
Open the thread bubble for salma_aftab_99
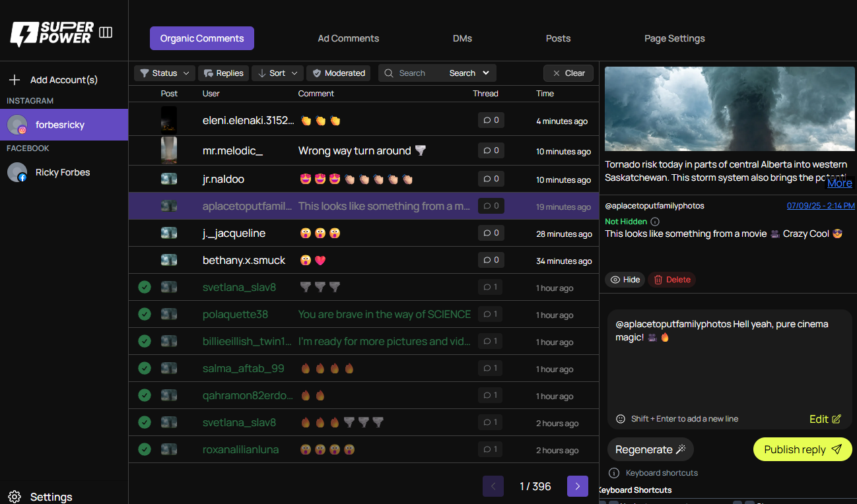point(491,368)
